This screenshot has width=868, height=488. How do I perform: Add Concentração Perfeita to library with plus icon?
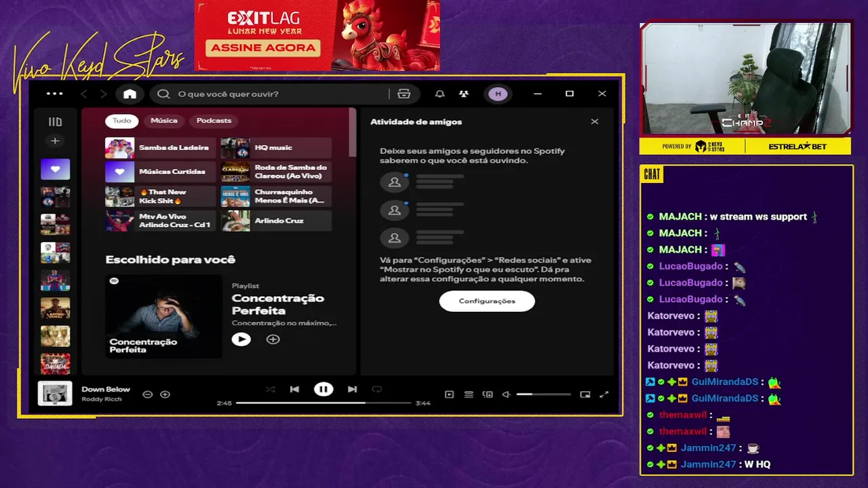point(273,339)
